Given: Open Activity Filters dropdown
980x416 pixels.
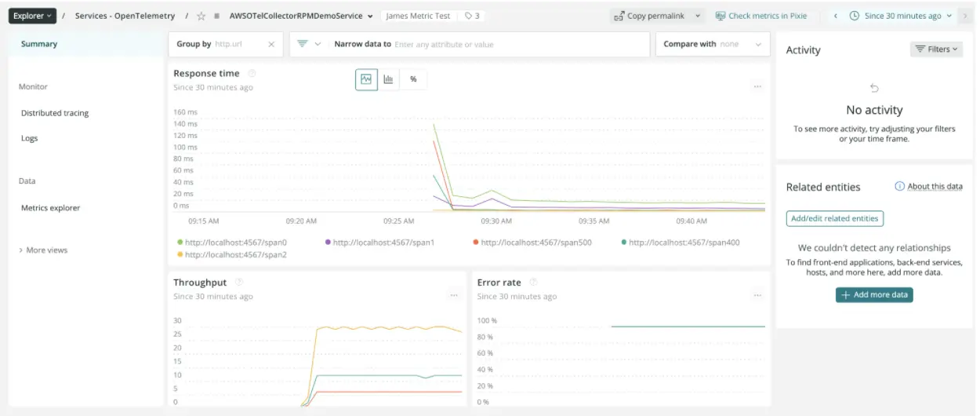Looking at the screenshot, I should point(936,49).
